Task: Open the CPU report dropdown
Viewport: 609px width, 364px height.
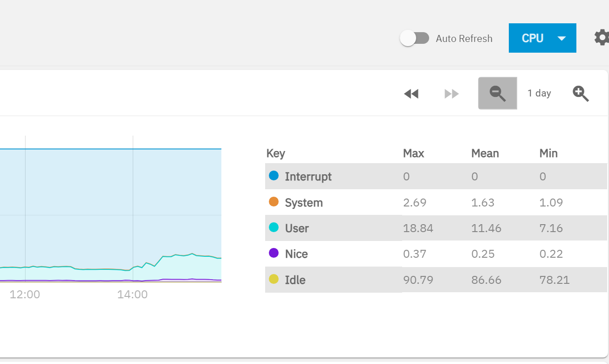Action: click(542, 38)
